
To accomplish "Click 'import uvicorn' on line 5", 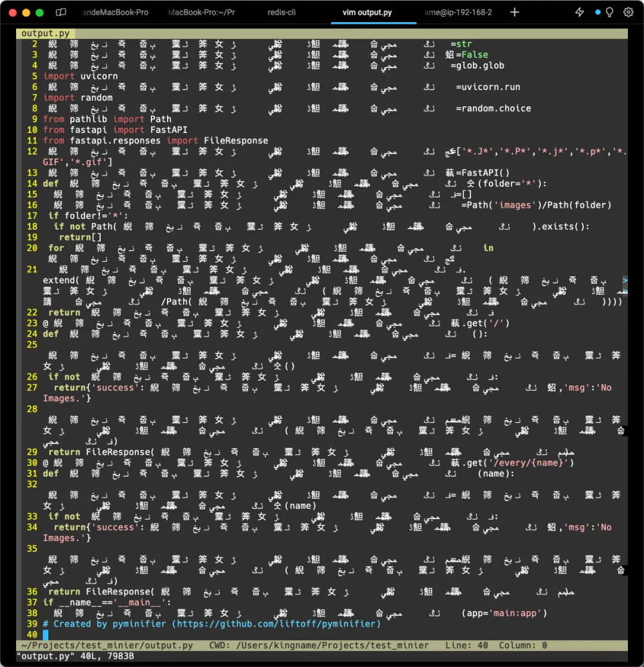I will click(x=80, y=76).
